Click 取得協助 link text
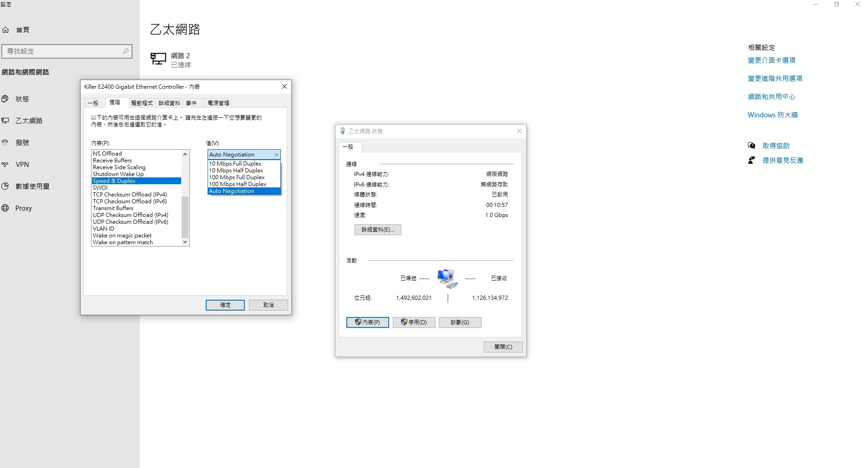Image resolution: width=868 pixels, height=468 pixels. click(776, 146)
